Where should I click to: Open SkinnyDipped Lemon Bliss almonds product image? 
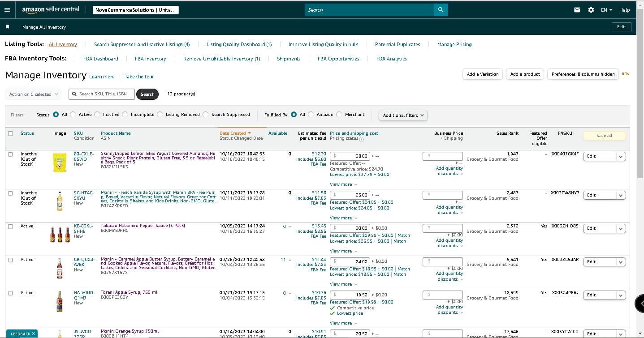(x=60, y=162)
